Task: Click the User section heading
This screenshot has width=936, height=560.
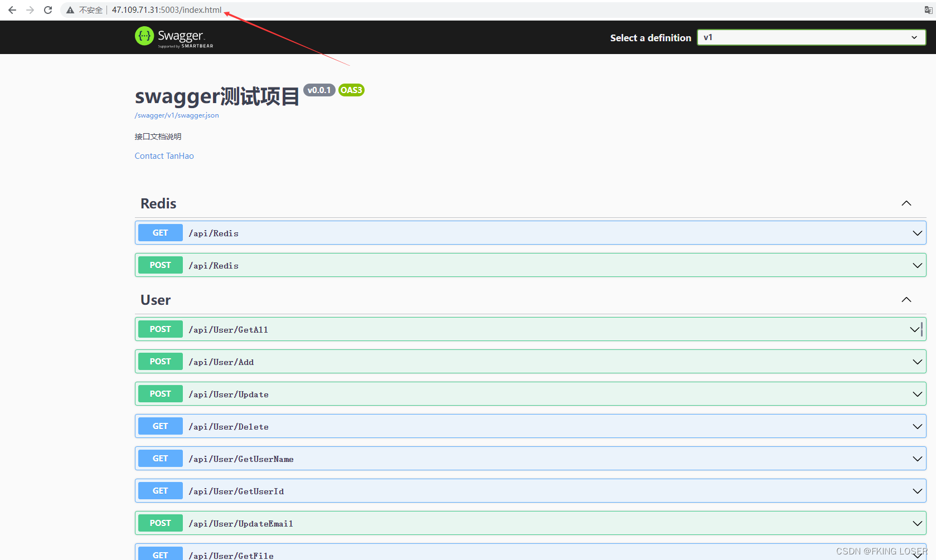Action: 156,300
